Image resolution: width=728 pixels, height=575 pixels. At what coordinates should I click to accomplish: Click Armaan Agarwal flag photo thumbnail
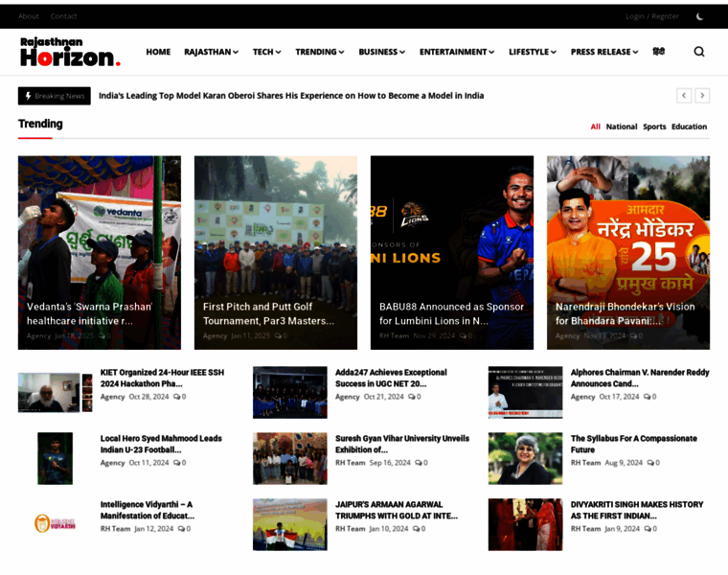click(x=289, y=524)
